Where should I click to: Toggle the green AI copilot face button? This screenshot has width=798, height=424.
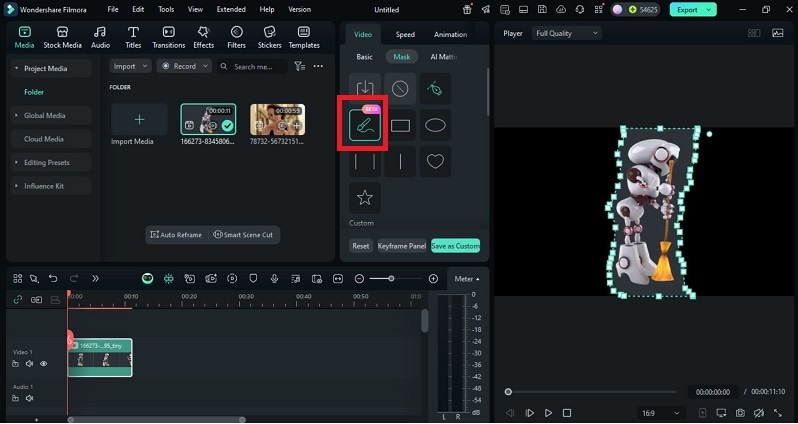tap(148, 278)
